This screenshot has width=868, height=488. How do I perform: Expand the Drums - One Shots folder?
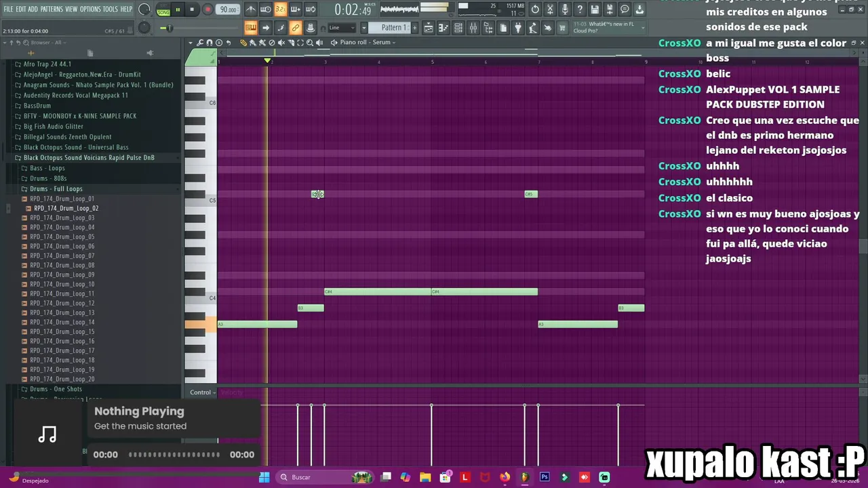click(55, 389)
